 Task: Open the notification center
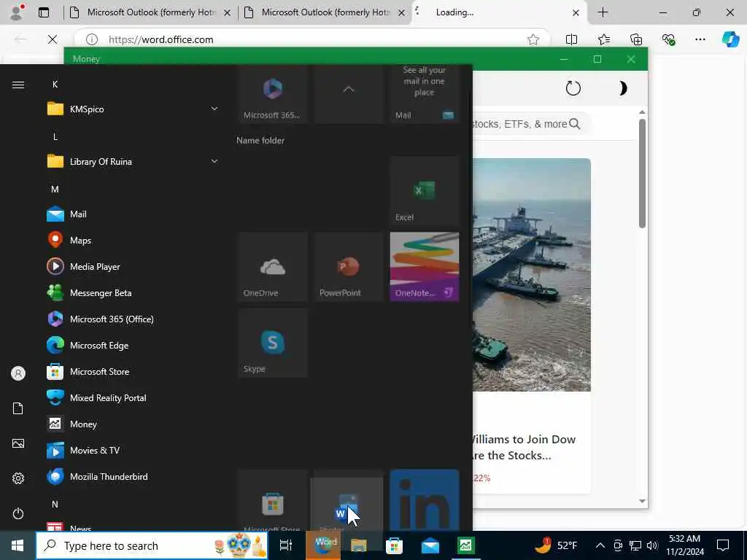tap(723, 545)
